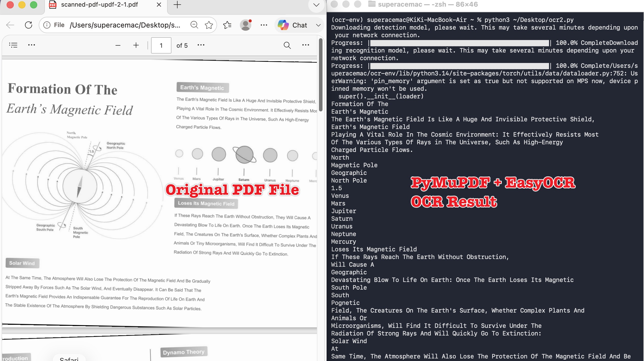Click 'Geographic North Pole' label in PDF diagram
The height and width of the screenshot is (361, 644).
[x=116, y=146]
